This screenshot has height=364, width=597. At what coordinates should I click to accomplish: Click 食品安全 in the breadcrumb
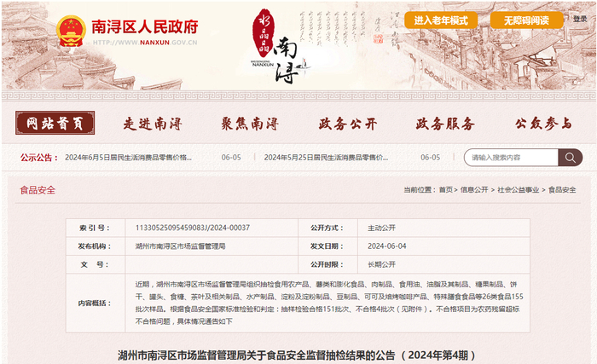[562, 189]
